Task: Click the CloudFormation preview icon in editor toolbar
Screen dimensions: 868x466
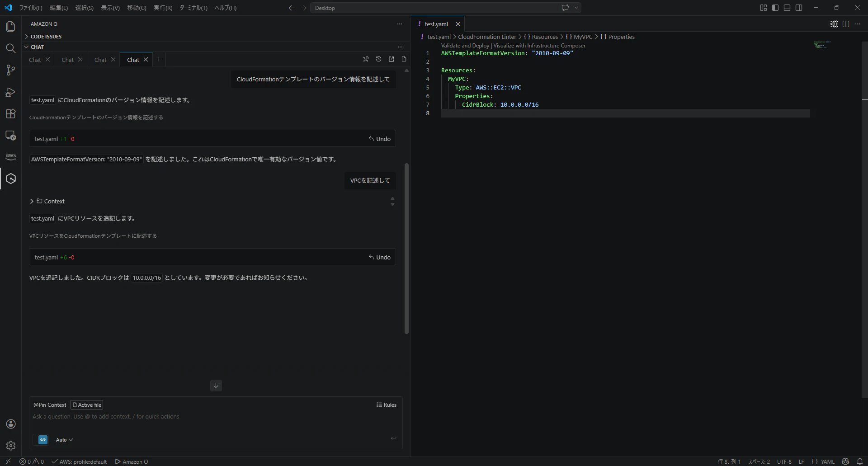Action: pos(834,24)
